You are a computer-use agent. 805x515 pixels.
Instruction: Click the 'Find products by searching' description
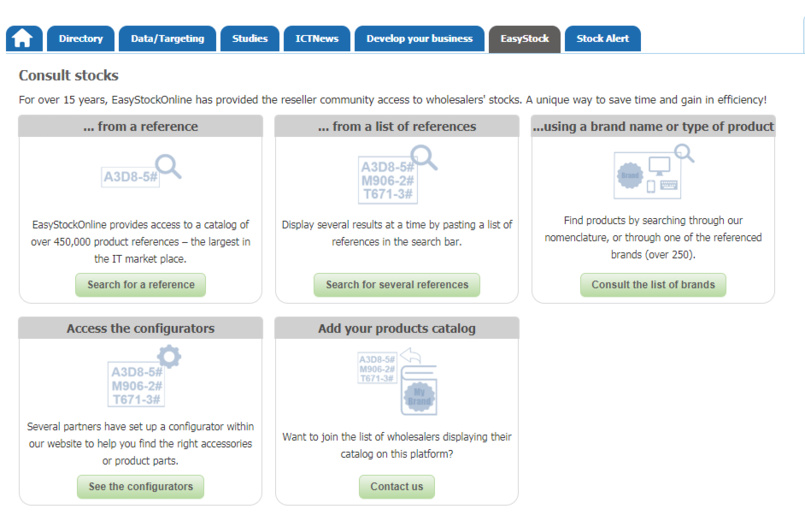click(x=653, y=237)
